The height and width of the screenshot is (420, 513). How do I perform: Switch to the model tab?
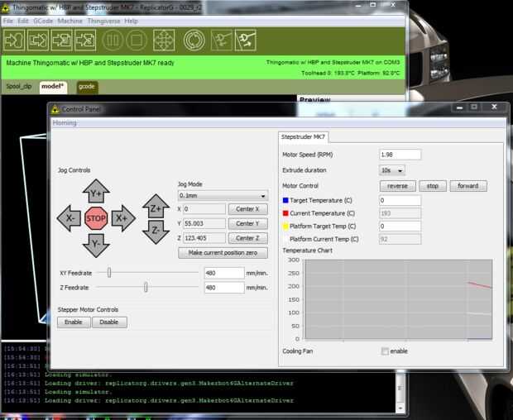[x=53, y=87]
